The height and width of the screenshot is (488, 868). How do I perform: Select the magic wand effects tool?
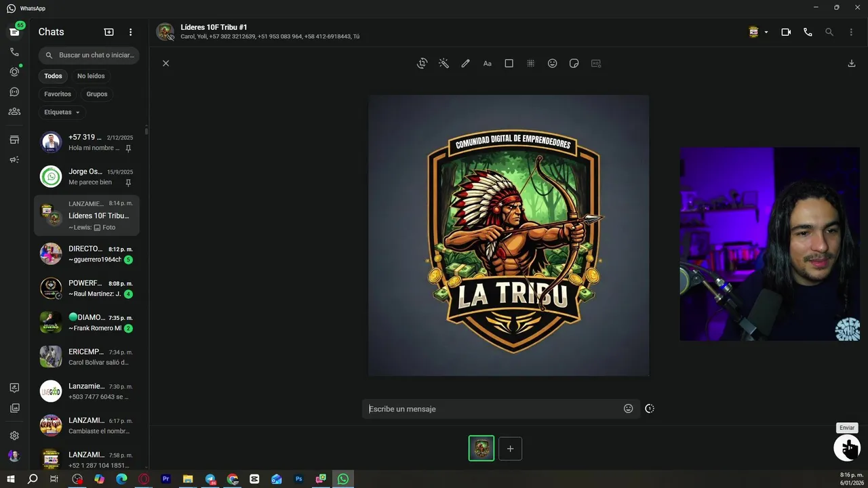click(x=443, y=63)
